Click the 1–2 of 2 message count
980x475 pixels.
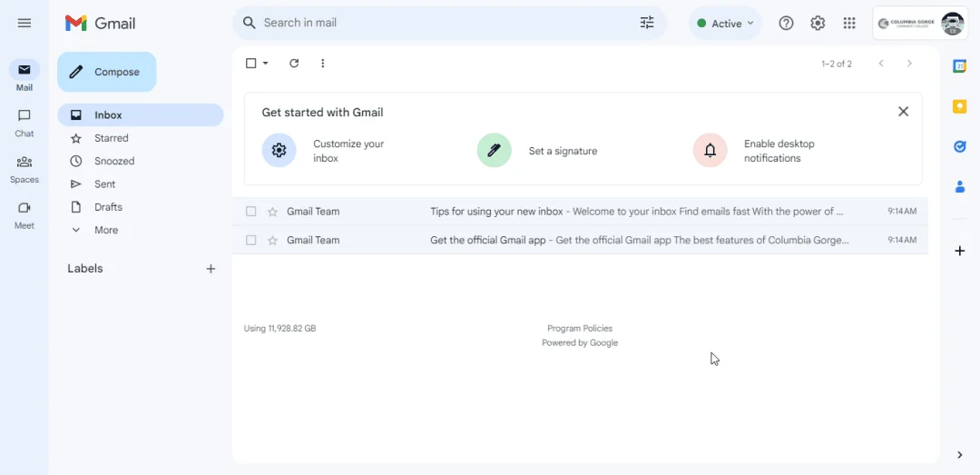pos(837,64)
